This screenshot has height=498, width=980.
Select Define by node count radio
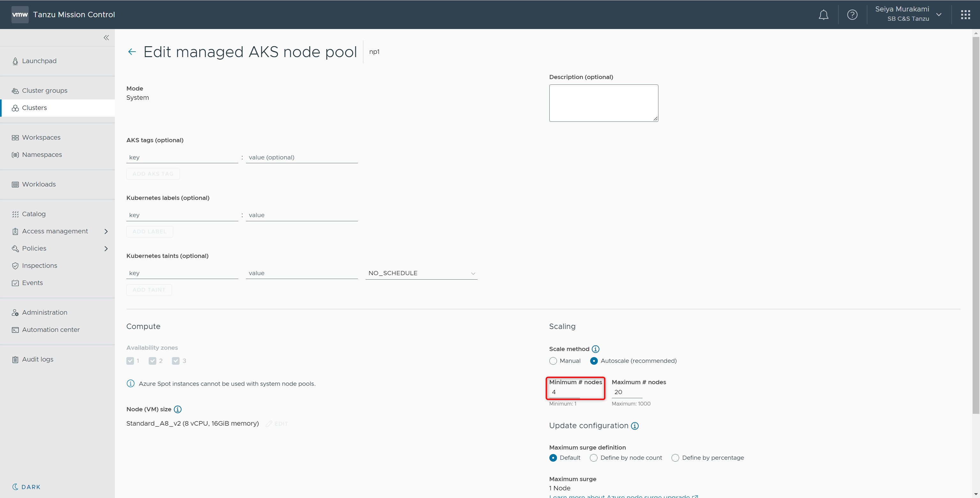pyautogui.click(x=593, y=458)
